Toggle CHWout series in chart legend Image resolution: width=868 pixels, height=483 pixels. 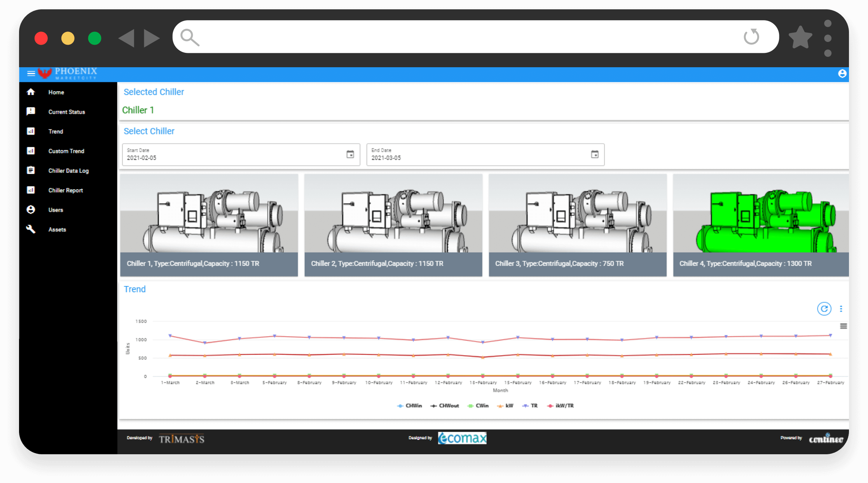445,406
